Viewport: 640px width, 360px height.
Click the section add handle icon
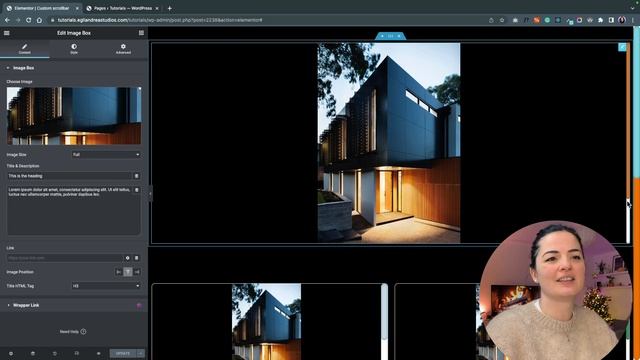(382, 36)
